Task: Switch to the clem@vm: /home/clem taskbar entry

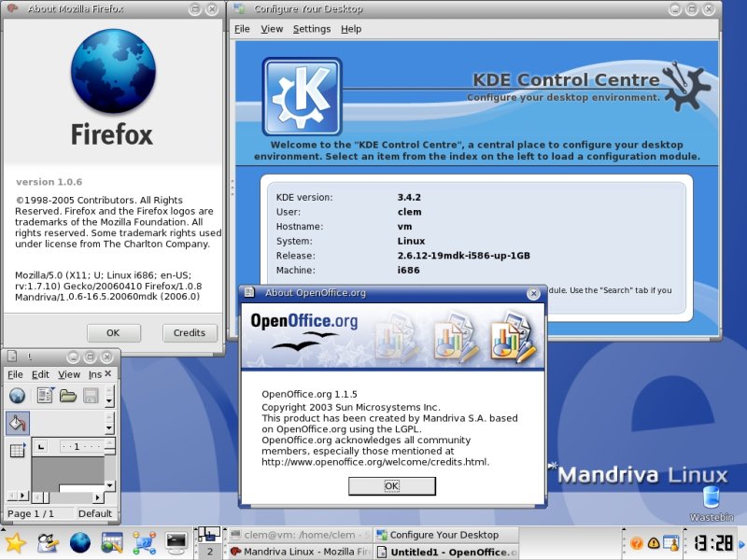Action: [x=299, y=535]
